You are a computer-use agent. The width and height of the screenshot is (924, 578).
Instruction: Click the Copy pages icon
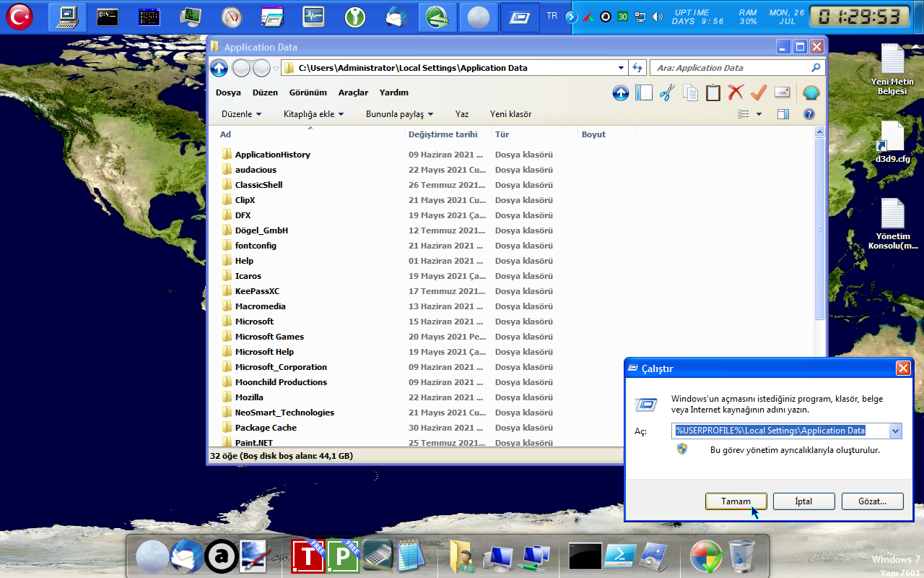click(690, 92)
